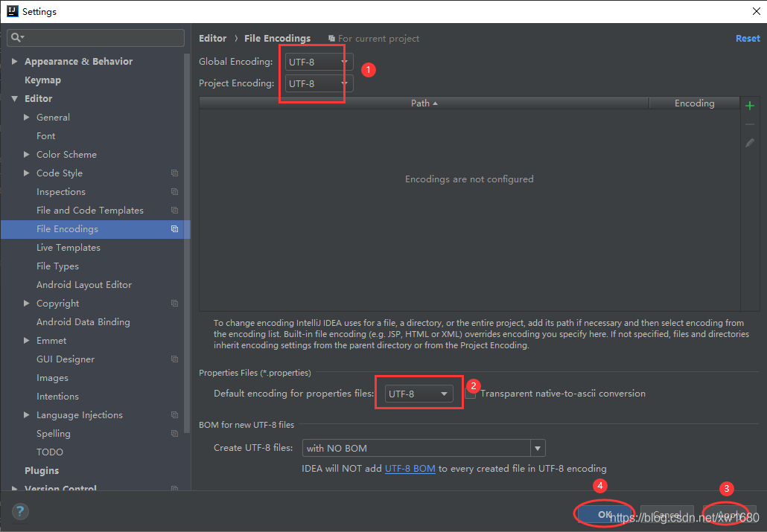Select Font settings page
The height and width of the screenshot is (532, 767).
pyautogui.click(x=46, y=136)
